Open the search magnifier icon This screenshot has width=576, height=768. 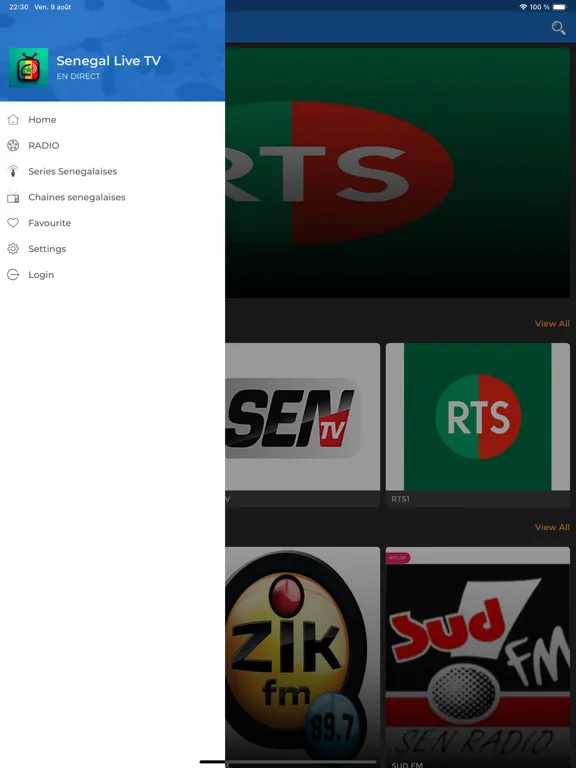click(558, 27)
